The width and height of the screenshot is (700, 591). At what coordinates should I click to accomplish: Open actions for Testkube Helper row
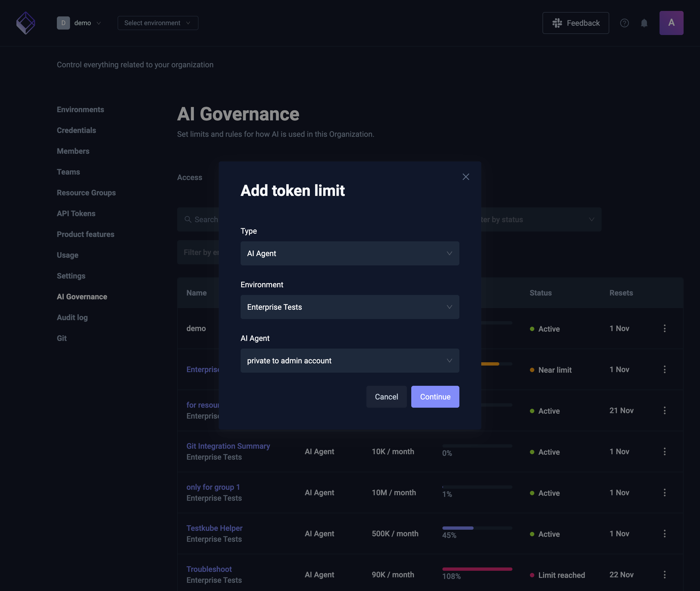coord(664,534)
